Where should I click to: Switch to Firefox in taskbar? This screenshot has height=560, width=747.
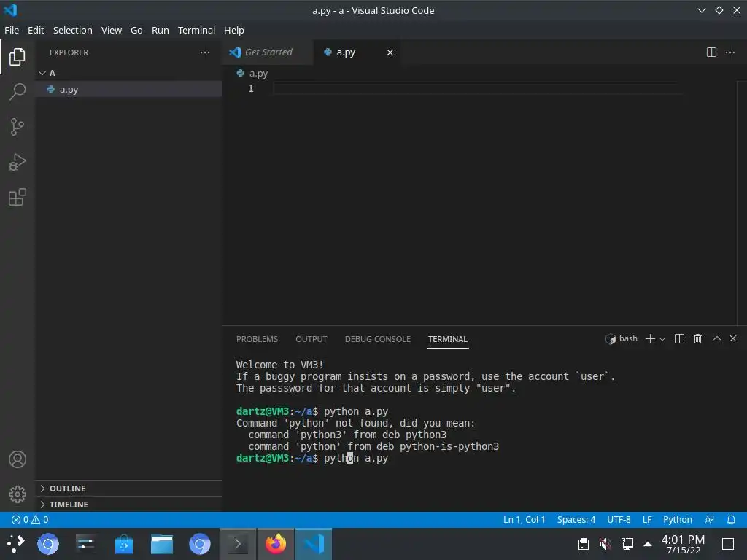click(276, 544)
